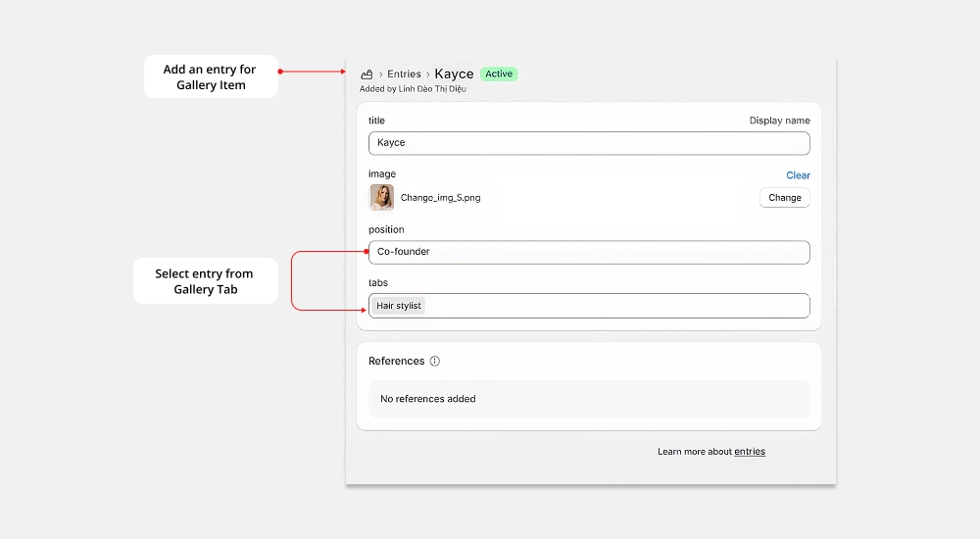Click the Display name label
This screenshot has height=539, width=980.
pos(779,121)
